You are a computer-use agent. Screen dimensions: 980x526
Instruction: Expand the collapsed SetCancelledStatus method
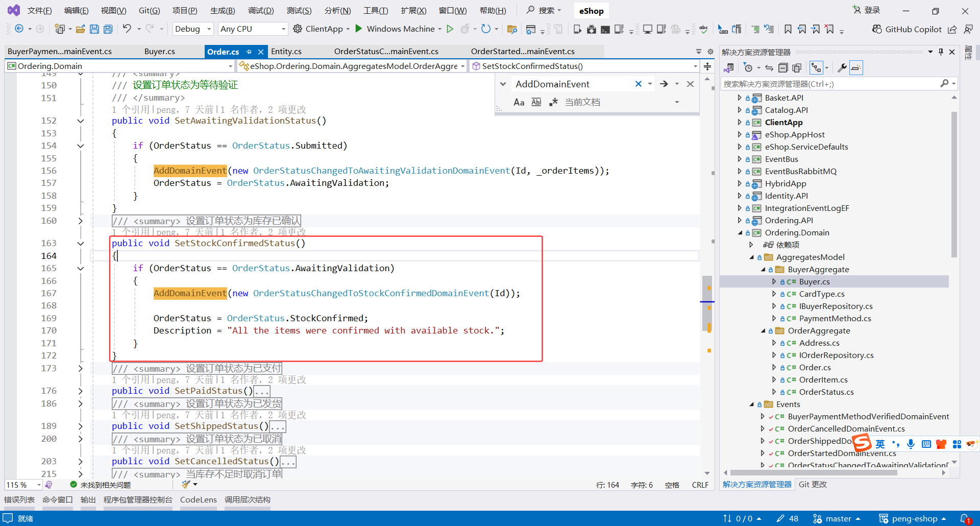[x=80, y=462]
